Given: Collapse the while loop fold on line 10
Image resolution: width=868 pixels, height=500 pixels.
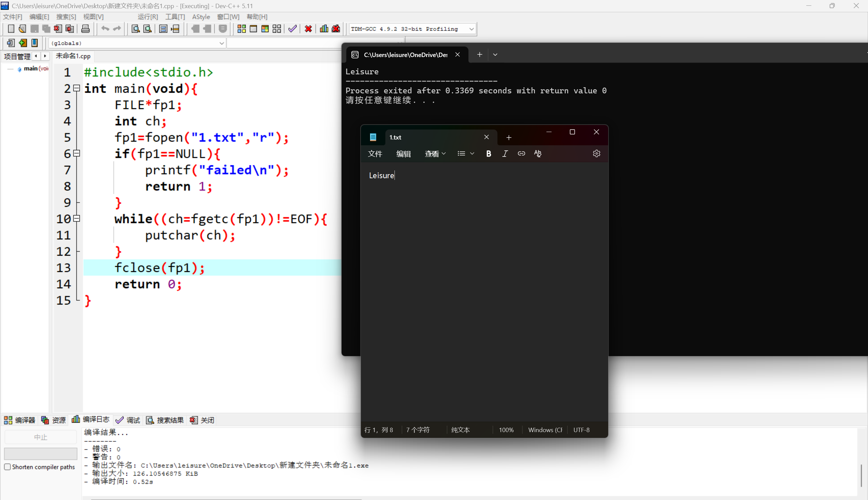Looking at the screenshot, I should 77,218.
